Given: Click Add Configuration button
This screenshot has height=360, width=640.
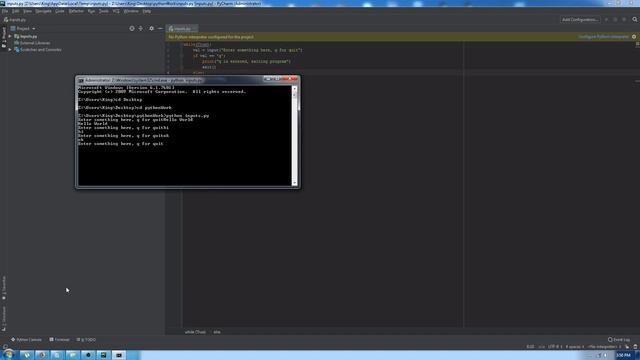Looking at the screenshot, I should [x=580, y=20].
